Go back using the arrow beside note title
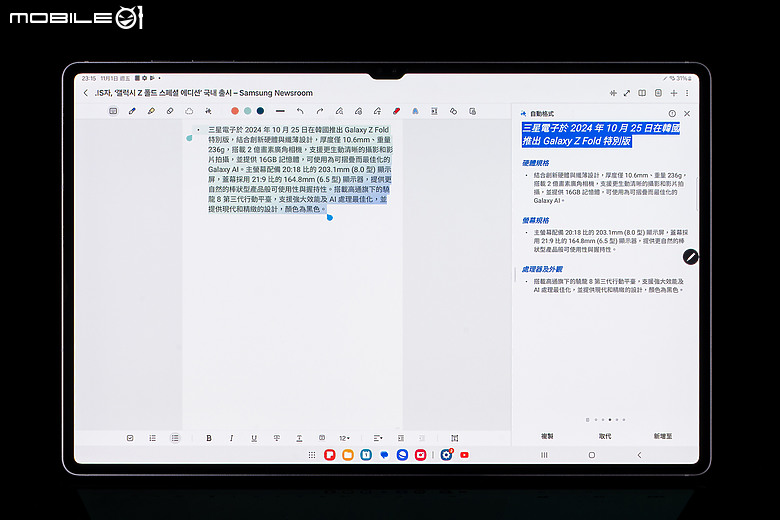The image size is (780, 520). [x=86, y=93]
